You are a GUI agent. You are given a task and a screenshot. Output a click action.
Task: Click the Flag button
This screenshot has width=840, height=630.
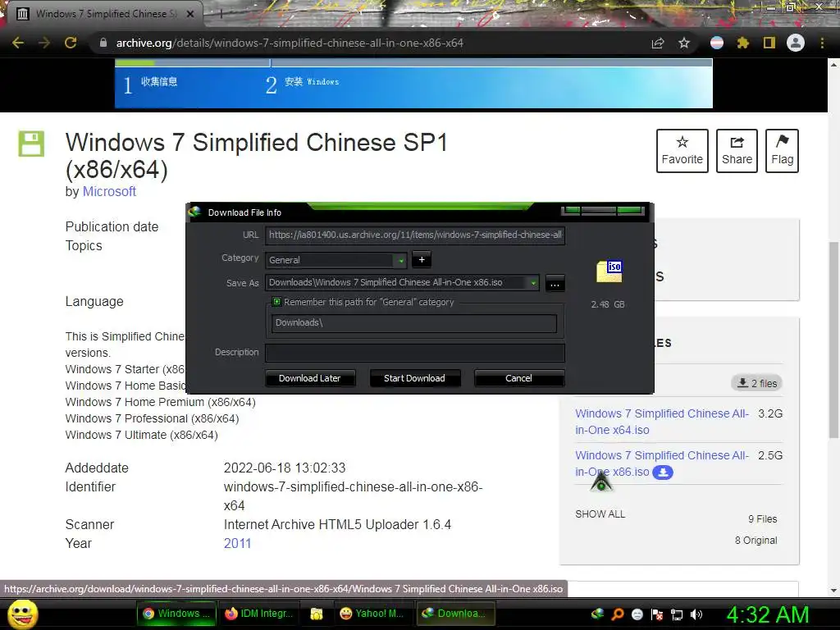click(782, 151)
